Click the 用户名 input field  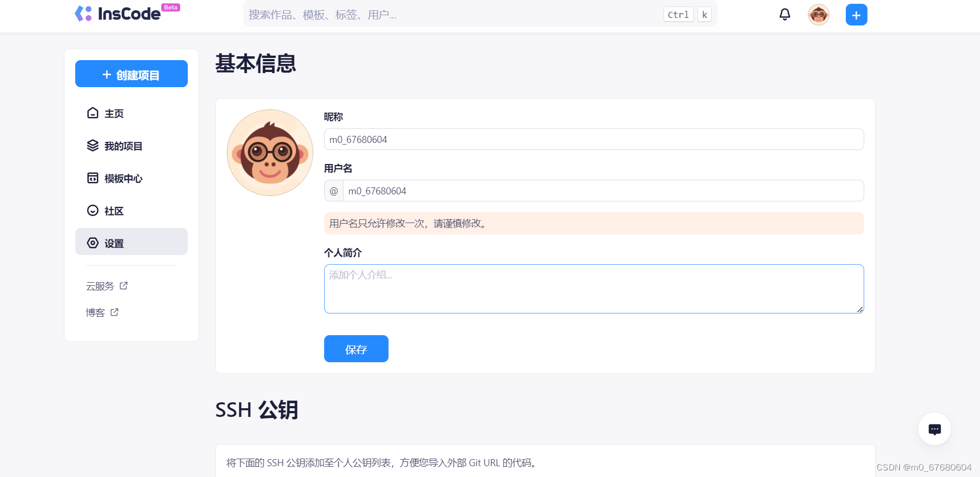pyautogui.click(x=603, y=191)
